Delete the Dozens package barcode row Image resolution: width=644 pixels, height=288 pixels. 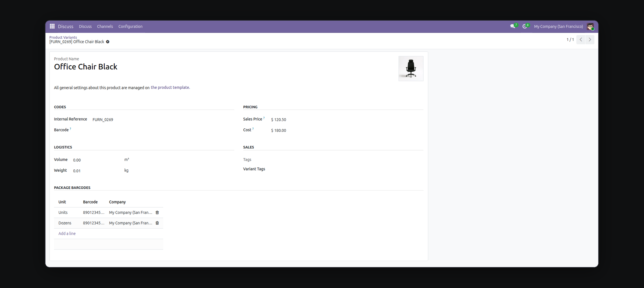click(157, 223)
